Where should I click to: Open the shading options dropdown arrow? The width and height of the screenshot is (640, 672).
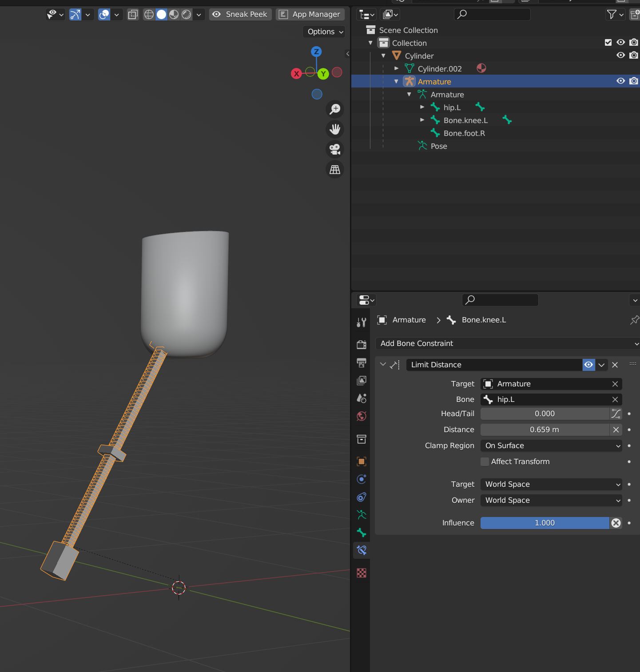[x=199, y=15]
